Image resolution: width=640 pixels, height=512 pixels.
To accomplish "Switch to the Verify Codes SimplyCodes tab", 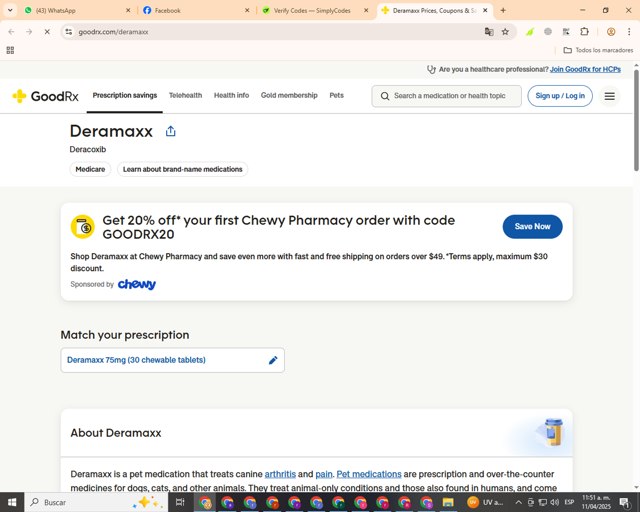I will [312, 11].
